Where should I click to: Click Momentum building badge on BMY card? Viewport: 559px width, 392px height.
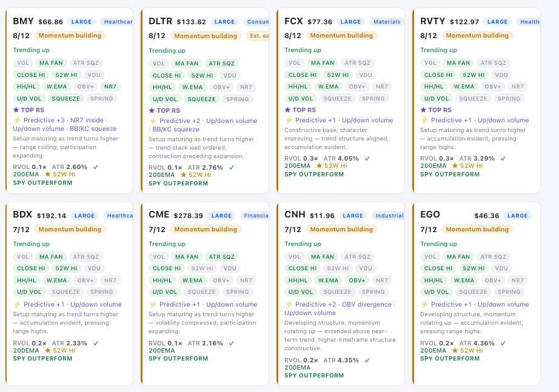point(70,35)
